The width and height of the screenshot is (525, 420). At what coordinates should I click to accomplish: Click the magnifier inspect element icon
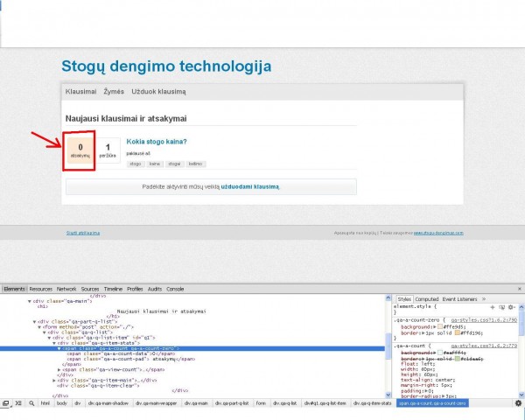(x=31, y=403)
